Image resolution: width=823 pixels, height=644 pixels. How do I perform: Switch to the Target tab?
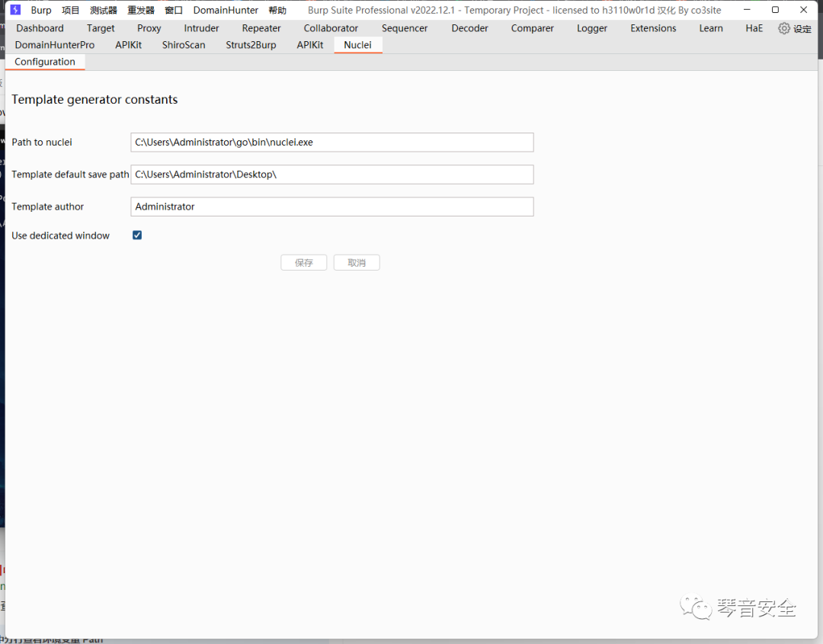101,28
